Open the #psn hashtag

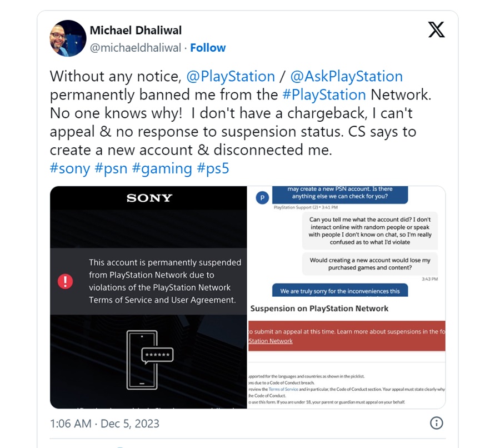pyautogui.click(x=111, y=168)
